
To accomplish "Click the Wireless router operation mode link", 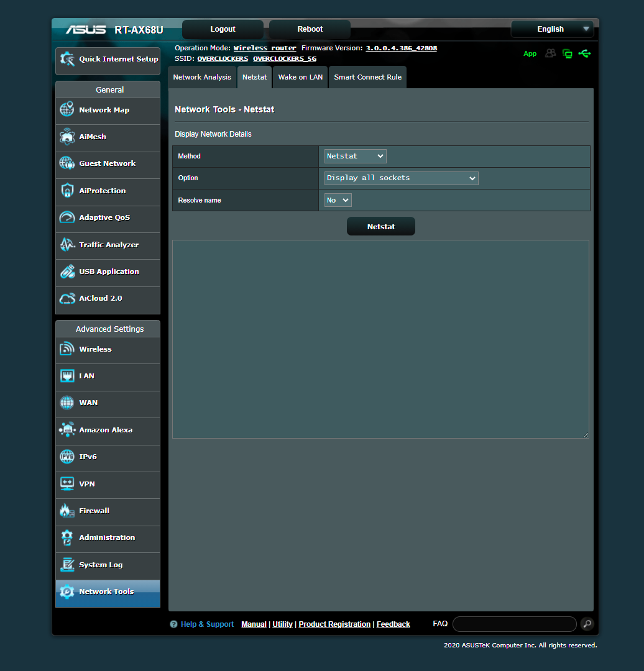I will 265,48.
